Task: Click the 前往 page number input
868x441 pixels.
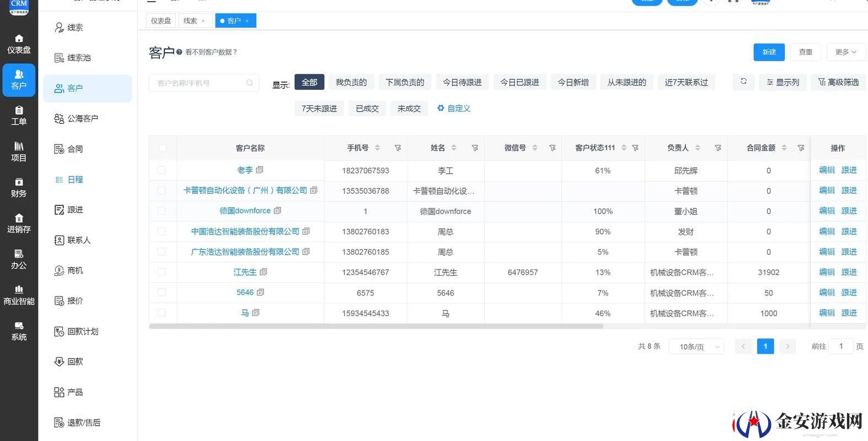Action: [x=841, y=346]
